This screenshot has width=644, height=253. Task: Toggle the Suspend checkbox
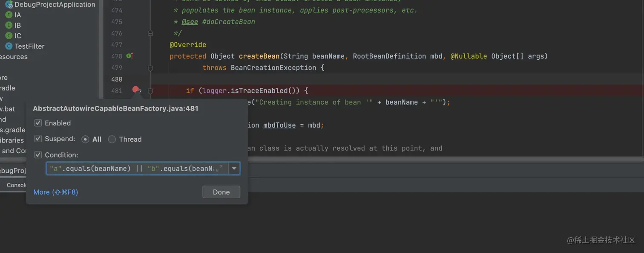tap(38, 139)
